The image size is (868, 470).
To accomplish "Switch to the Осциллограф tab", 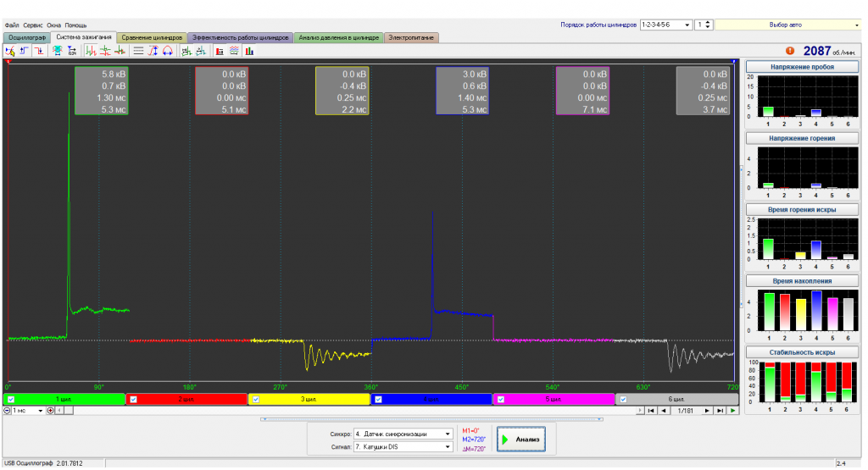I will [27, 37].
